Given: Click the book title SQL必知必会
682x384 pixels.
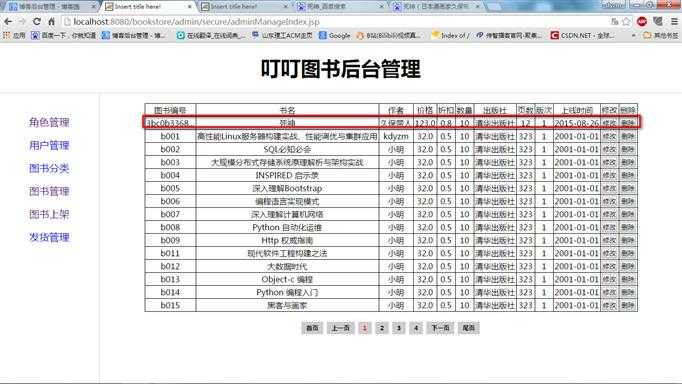Looking at the screenshot, I should click(287, 149).
